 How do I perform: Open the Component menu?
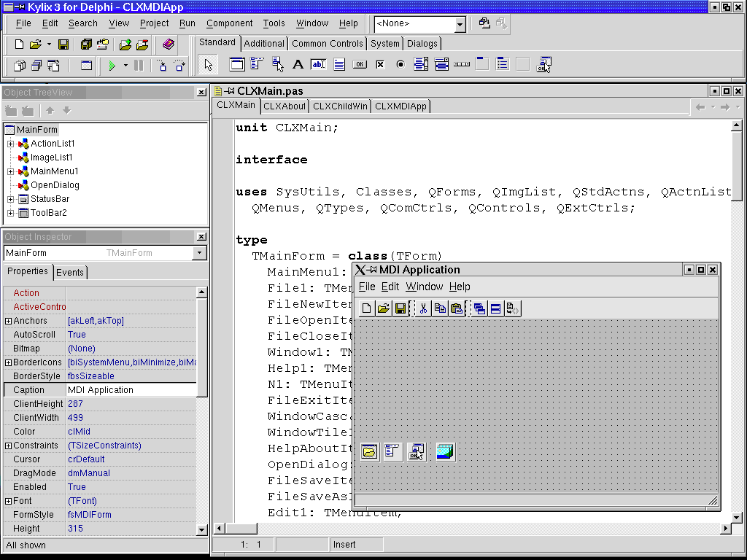pyautogui.click(x=229, y=23)
